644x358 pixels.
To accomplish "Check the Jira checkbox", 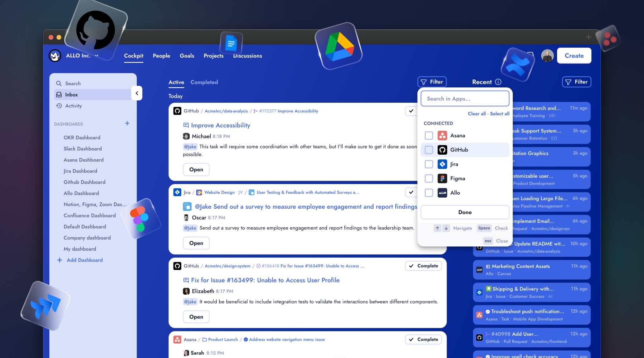I will [429, 164].
